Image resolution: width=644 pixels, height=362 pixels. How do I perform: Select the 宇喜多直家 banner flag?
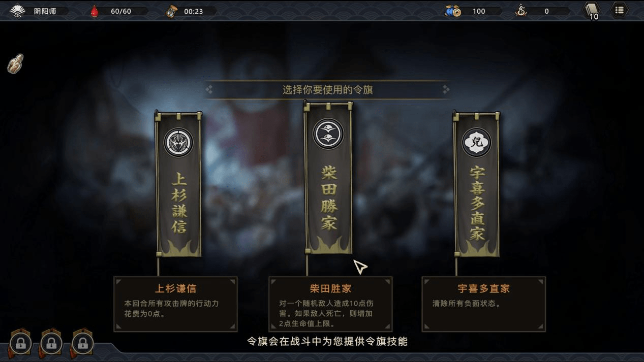(476, 184)
